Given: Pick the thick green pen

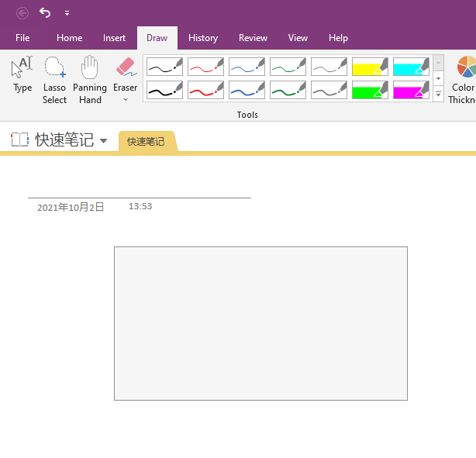Looking at the screenshot, I should (288, 90).
